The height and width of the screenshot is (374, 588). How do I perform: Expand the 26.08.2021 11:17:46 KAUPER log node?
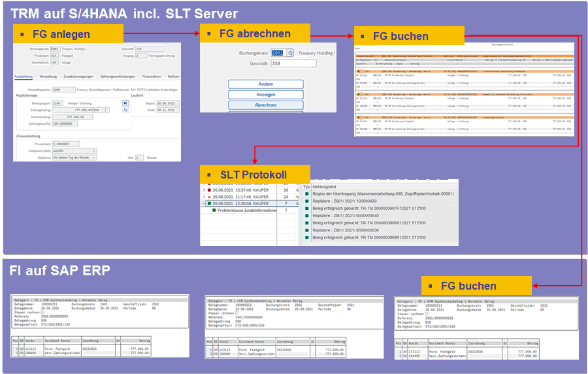pos(204,197)
